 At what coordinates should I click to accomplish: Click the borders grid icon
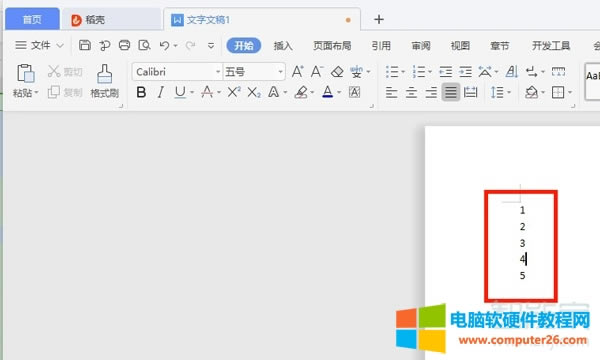coord(558,92)
